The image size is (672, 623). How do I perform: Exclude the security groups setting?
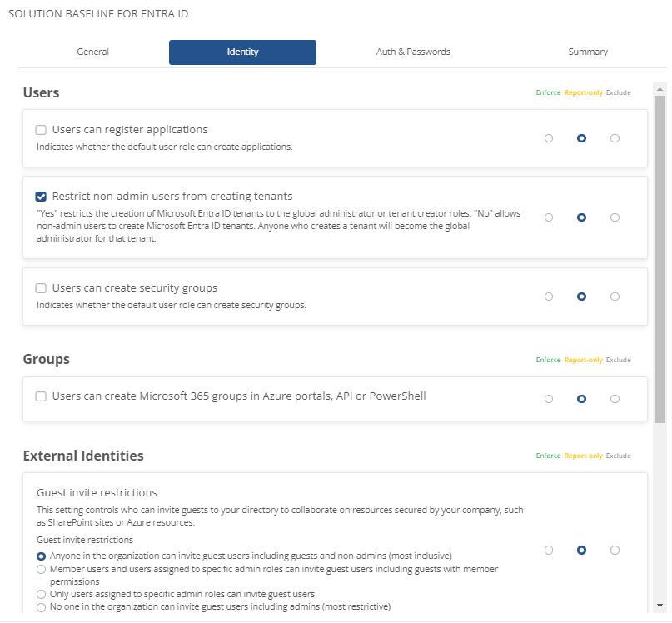pos(615,297)
